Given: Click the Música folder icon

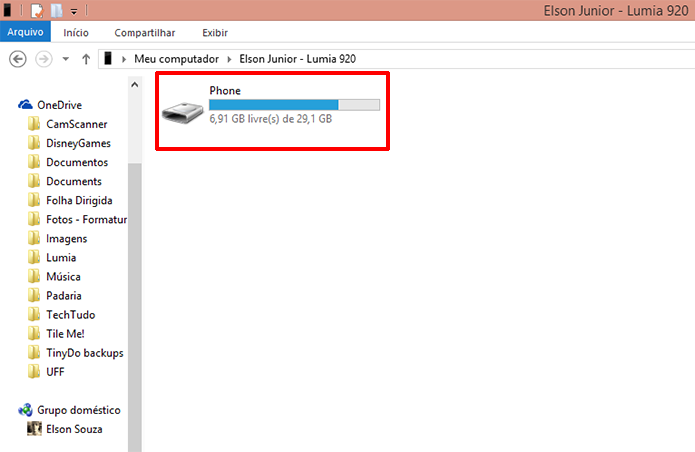Looking at the screenshot, I should tap(34, 276).
